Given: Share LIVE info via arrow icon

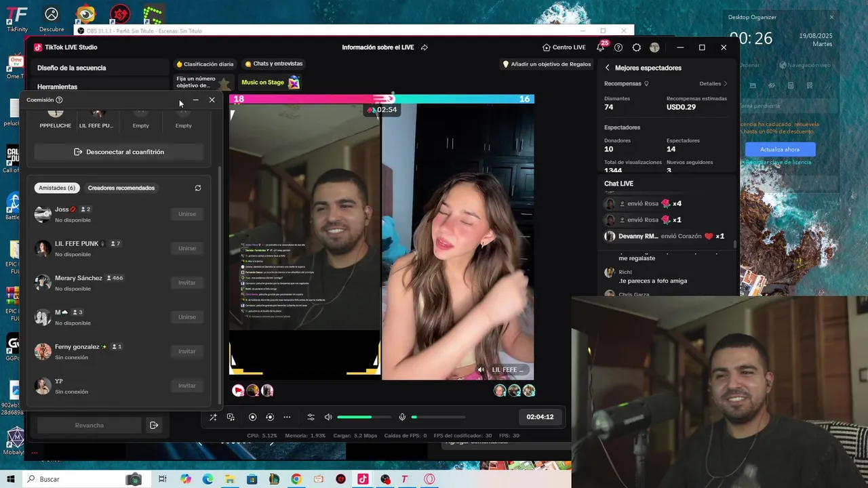Looking at the screenshot, I should tap(425, 47).
